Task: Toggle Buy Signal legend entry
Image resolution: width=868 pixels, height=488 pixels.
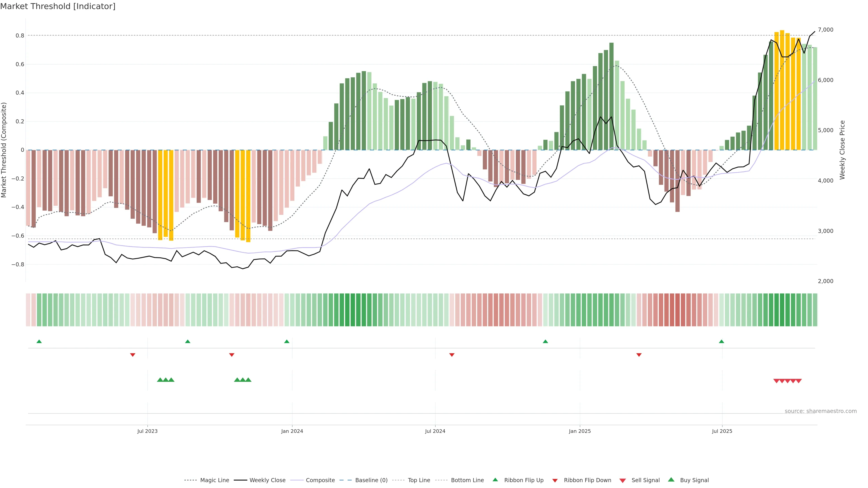Action: (x=694, y=480)
